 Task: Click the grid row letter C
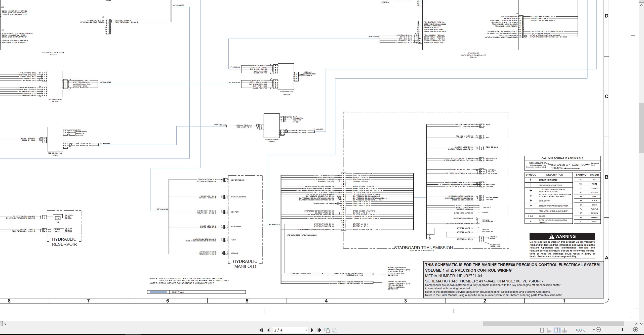click(x=607, y=97)
